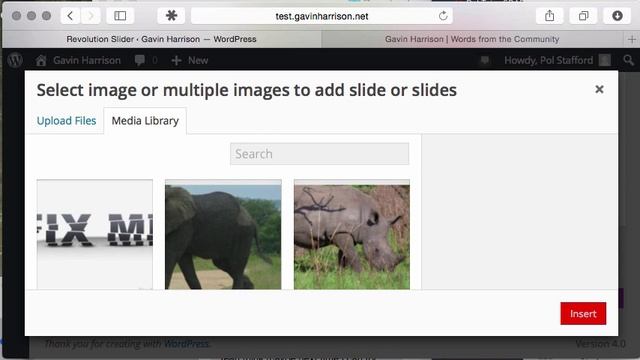Select the FIX ME image thumbnail
The image size is (640, 360).
coord(95,235)
